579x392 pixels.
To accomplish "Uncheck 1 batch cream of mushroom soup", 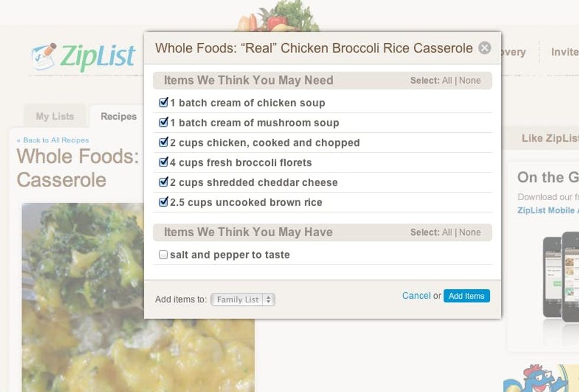I will point(164,123).
